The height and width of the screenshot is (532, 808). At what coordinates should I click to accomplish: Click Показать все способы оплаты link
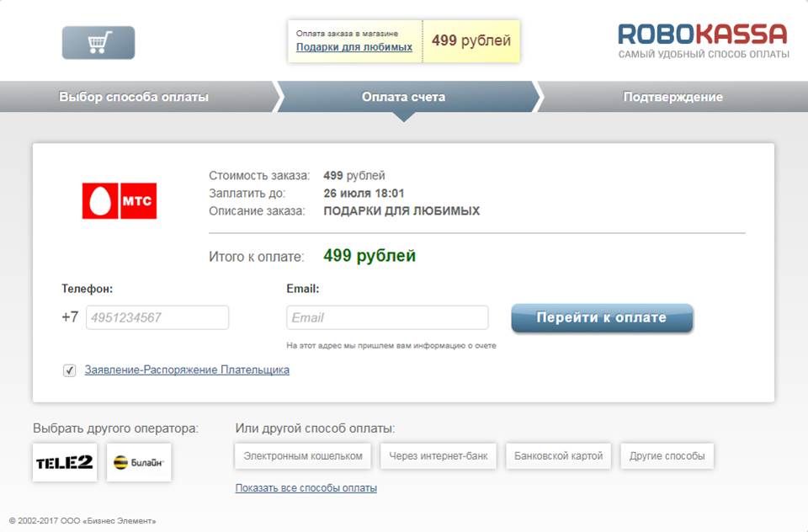tap(306, 487)
